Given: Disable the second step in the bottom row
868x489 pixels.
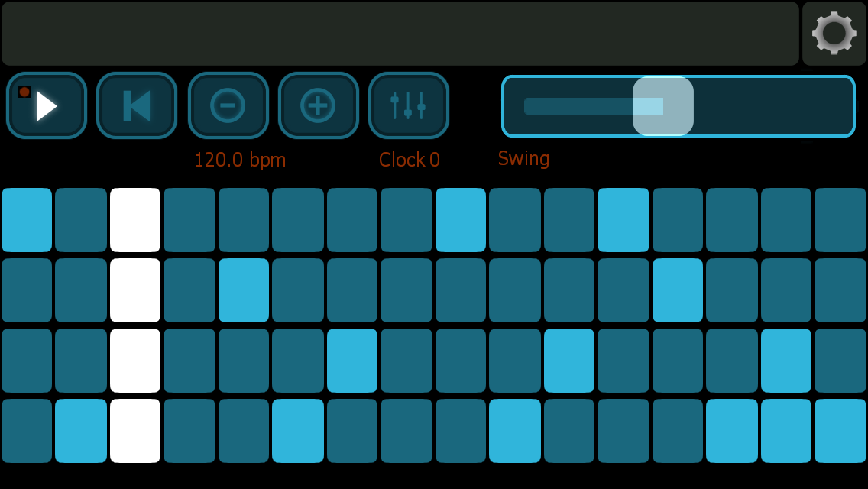Looking at the screenshot, I should click(x=81, y=431).
